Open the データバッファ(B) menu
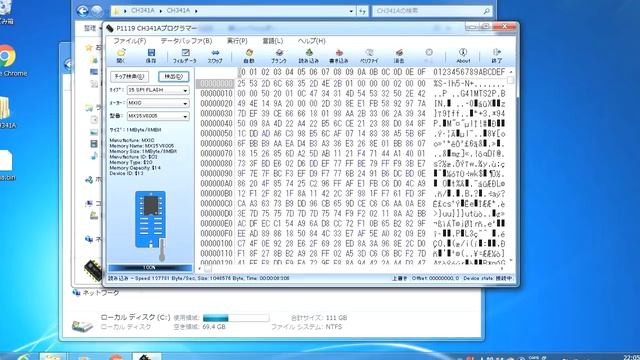 [x=186, y=41]
